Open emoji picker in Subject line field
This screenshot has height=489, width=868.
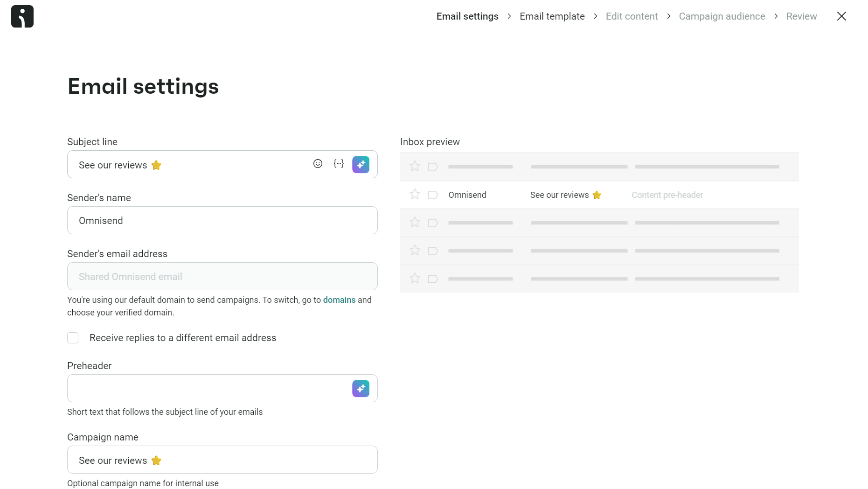318,164
